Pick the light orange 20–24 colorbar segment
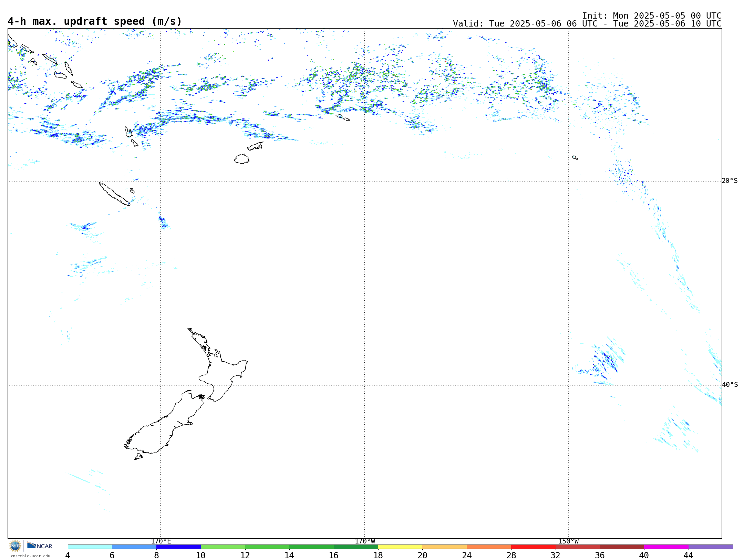 [x=445, y=547]
